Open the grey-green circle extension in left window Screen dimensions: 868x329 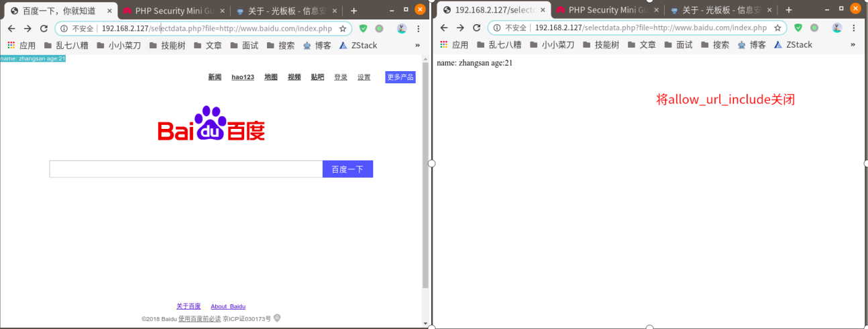coord(379,28)
